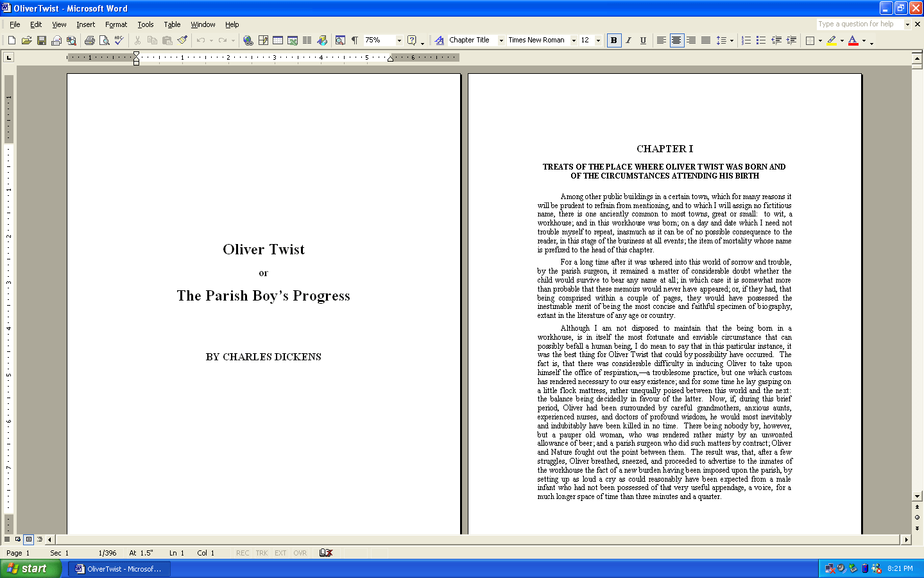The height and width of the screenshot is (578, 924).
Task: Decrease the paragraph indent
Action: click(x=776, y=40)
